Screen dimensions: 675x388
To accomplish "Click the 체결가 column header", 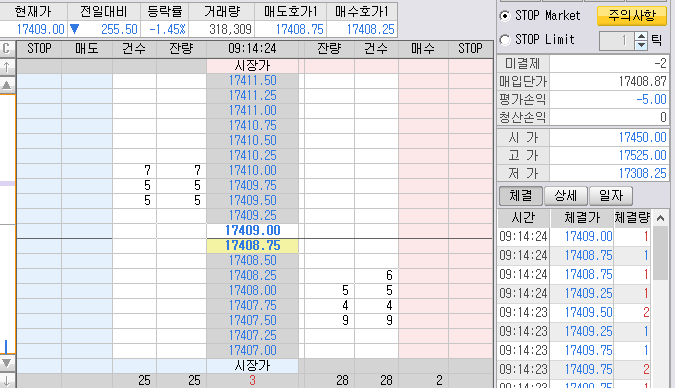I will pyautogui.click(x=582, y=218).
